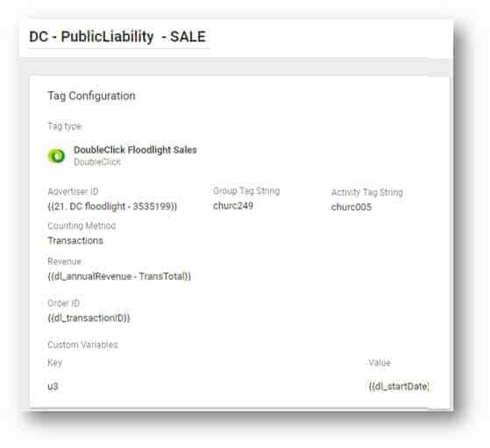Click the DoubleClick vendor subtitle

coord(97,162)
